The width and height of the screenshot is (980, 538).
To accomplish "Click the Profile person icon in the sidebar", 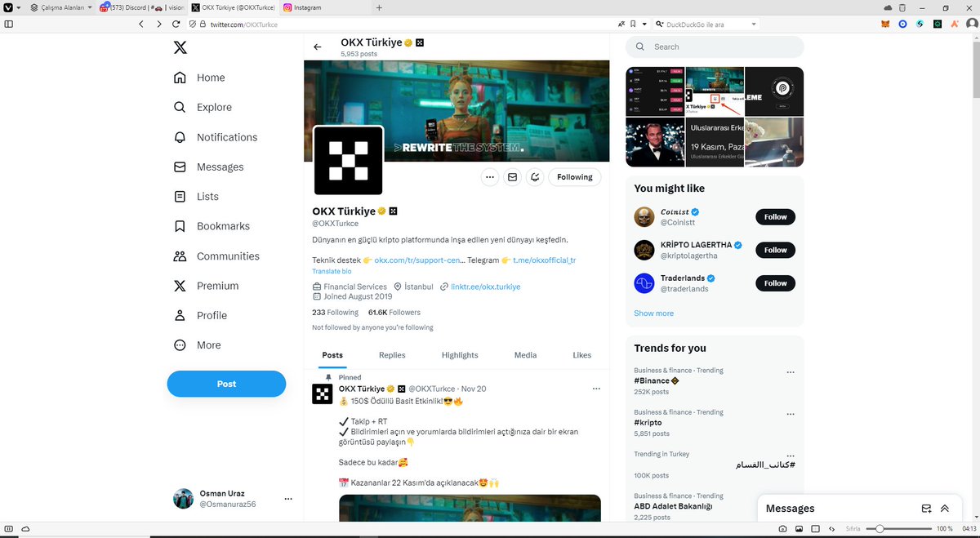I will tap(180, 315).
